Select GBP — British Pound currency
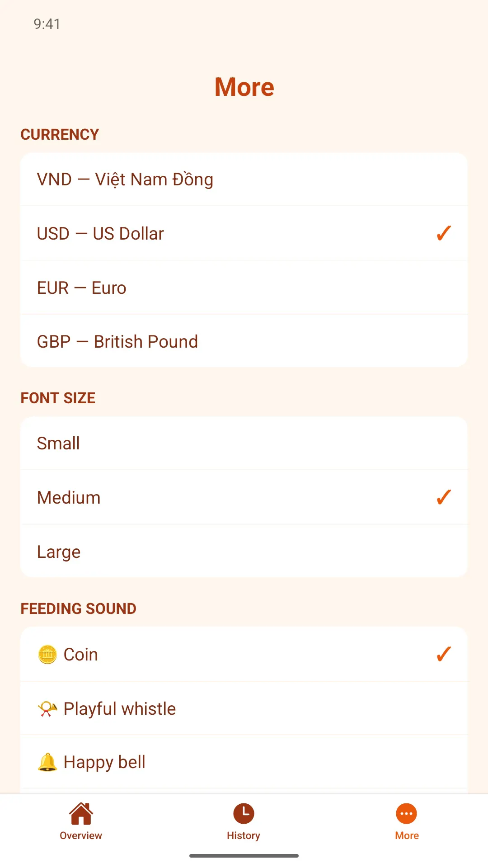The width and height of the screenshot is (488, 868). click(x=244, y=341)
